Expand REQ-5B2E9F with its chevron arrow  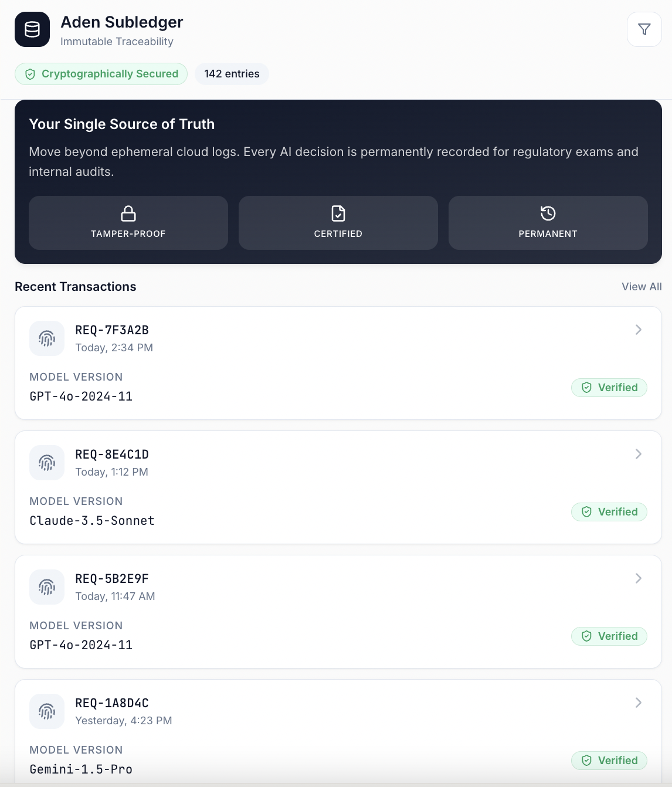click(639, 578)
